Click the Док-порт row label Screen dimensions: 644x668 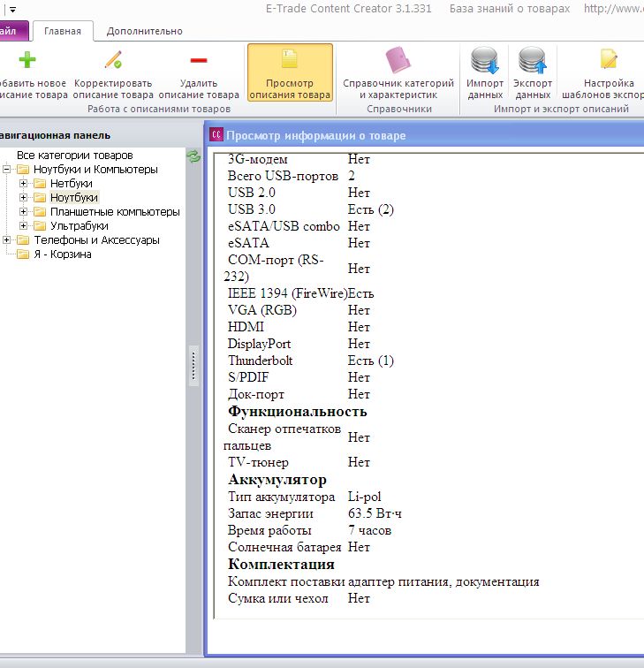[256, 394]
